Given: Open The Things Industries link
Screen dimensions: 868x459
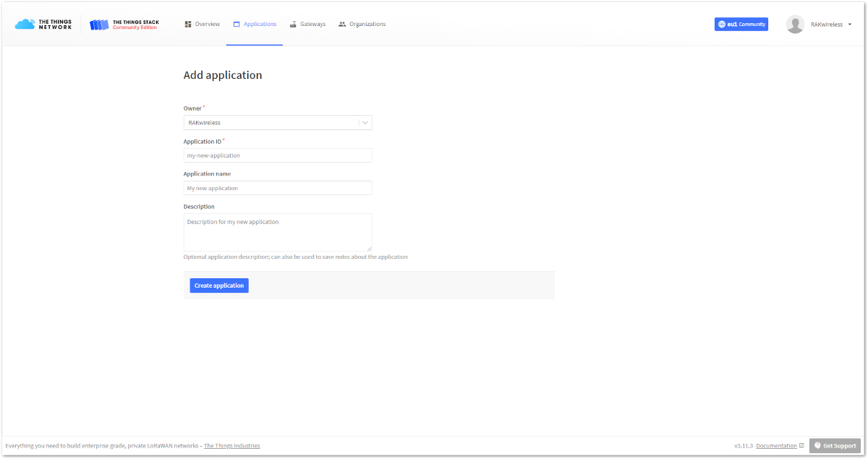Looking at the screenshot, I should (x=232, y=446).
